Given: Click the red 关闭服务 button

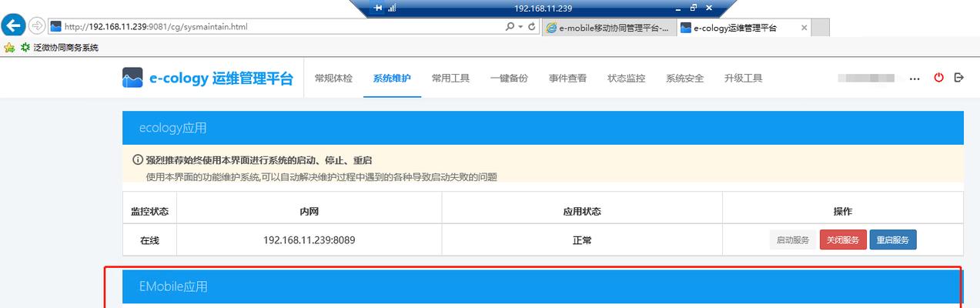Looking at the screenshot, I should point(843,240).
